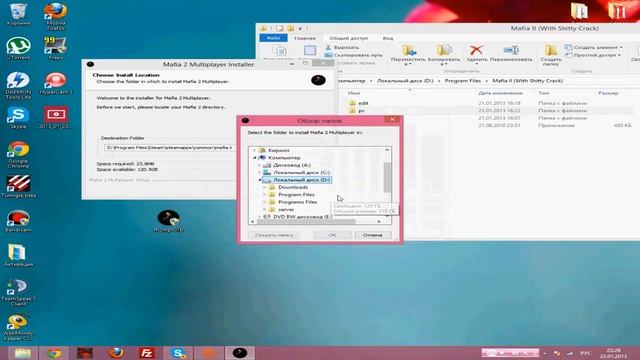Open the TeamSpeak 3 Client shortcut
This screenshot has width=640, height=360.
18,292
